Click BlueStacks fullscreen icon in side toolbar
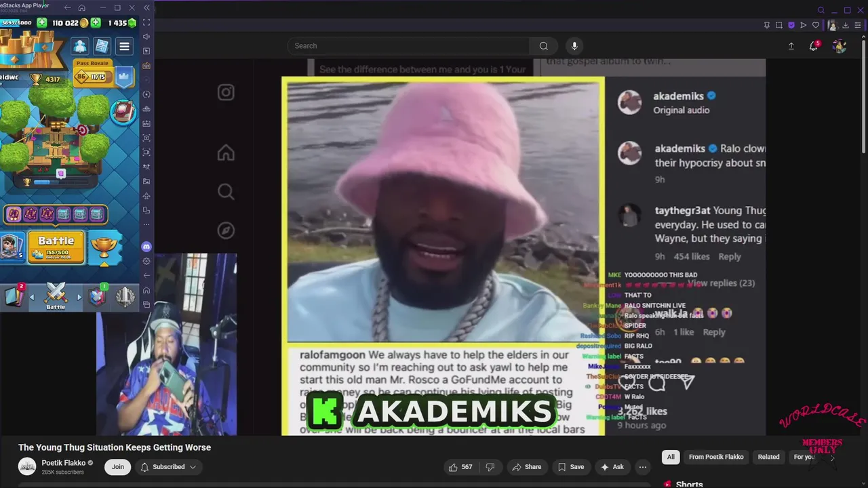 click(x=146, y=22)
